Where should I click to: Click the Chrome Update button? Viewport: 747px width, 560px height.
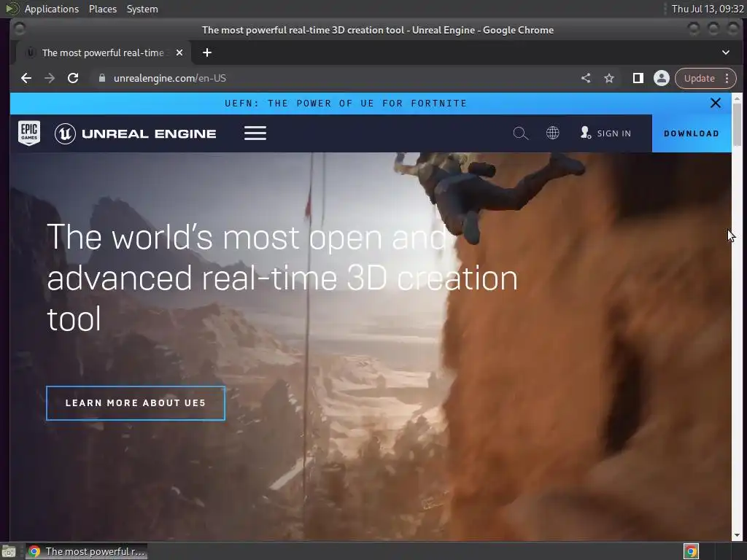tap(700, 78)
